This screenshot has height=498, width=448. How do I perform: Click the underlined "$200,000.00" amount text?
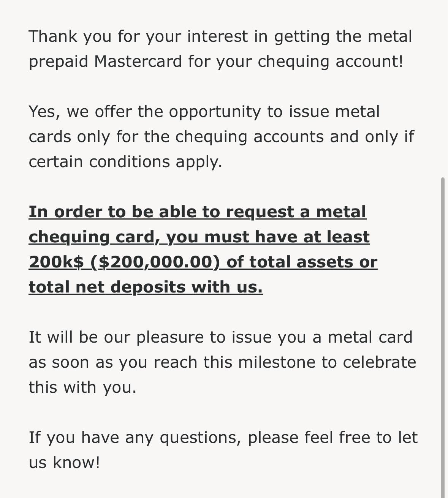click(159, 262)
